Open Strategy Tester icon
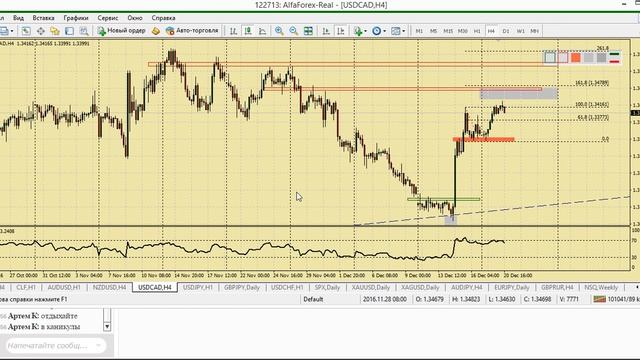Image resolution: width=640 pixels, height=360 pixels. [x=84, y=31]
